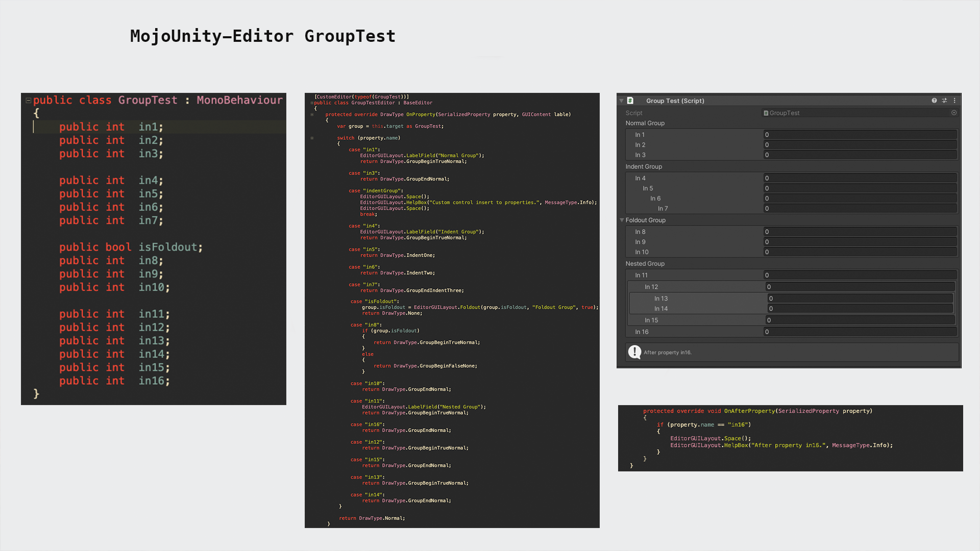Screen dimensions: 980x551
Task: Click the In 16 value field
Action: [x=860, y=332]
